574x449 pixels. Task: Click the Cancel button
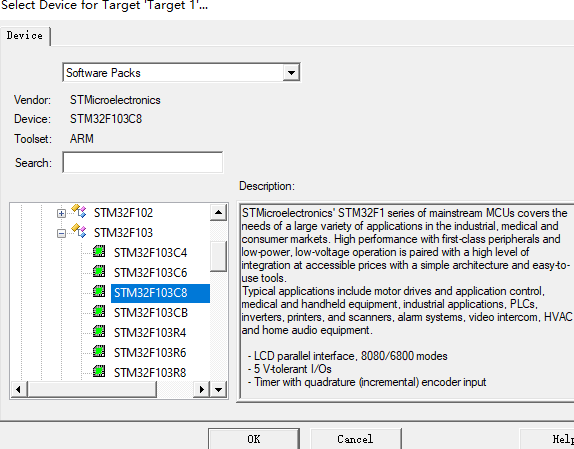pos(355,439)
